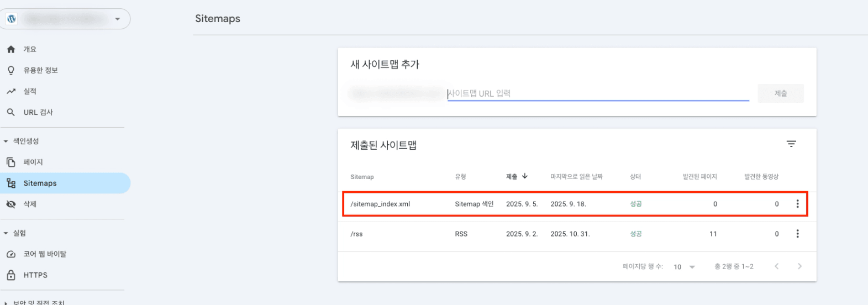868x305 pixels.
Task: Click the lock icon beside HTTPS
Action: 11,275
